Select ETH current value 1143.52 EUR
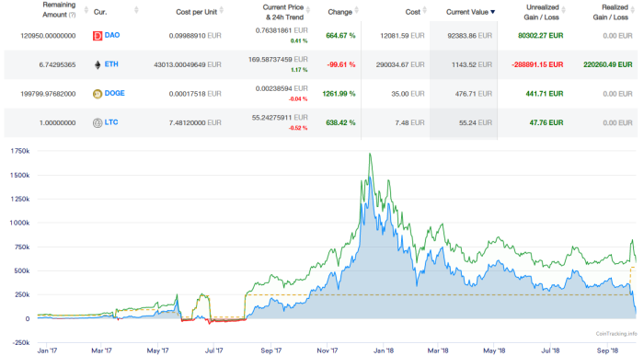This screenshot has width=644, height=356. (x=472, y=65)
